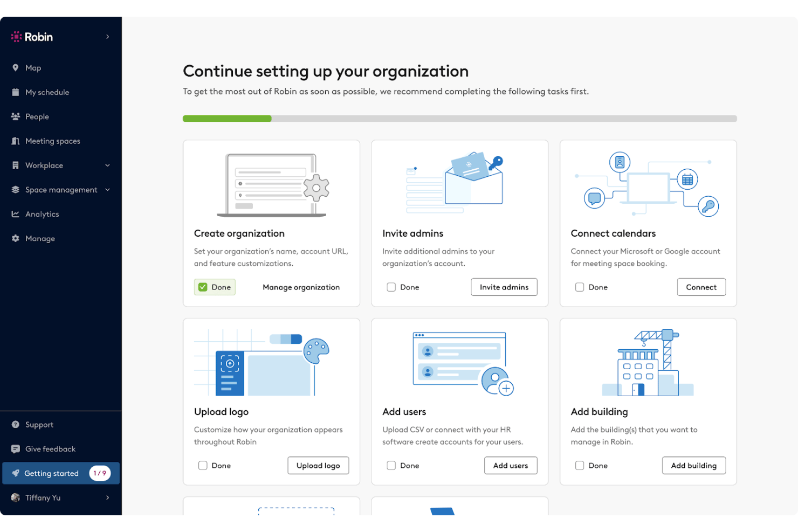Click the Add users button
Screen dimensions: 798x532
click(511, 466)
